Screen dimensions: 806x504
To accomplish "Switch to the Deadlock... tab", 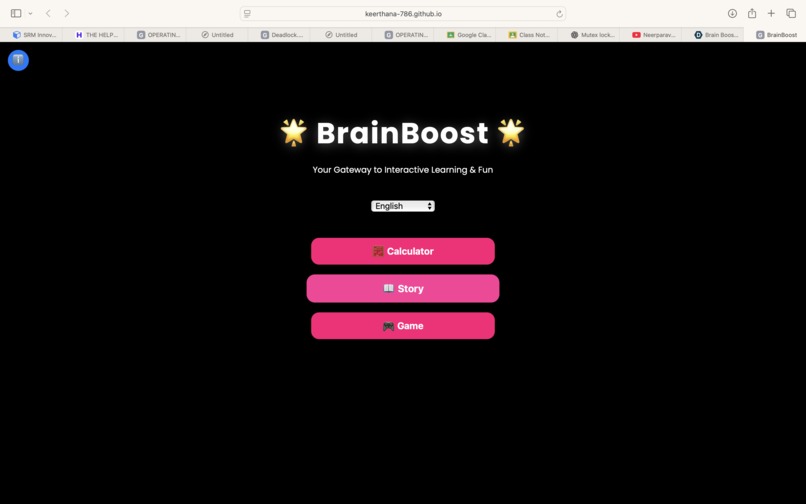I will point(279,34).
